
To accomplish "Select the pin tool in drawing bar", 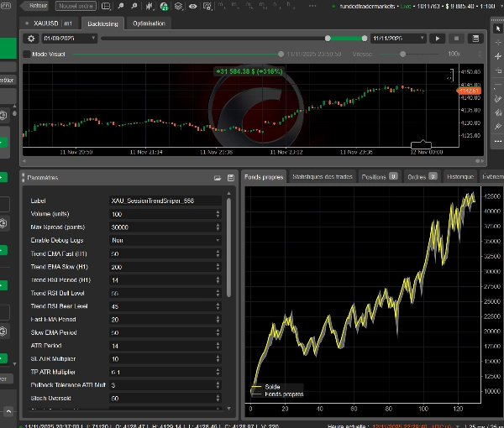I will [498, 127].
